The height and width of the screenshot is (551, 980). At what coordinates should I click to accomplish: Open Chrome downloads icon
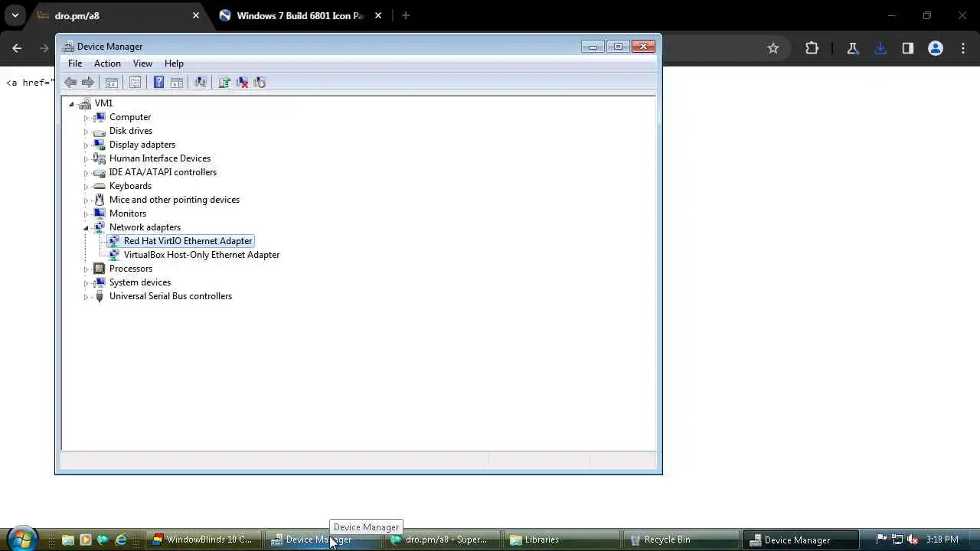coord(880,48)
